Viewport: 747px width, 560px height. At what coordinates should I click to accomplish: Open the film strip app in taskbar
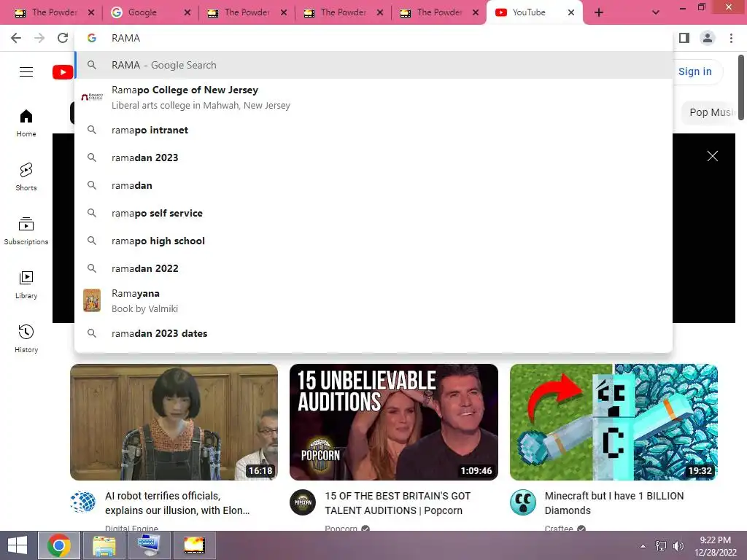pos(194,545)
